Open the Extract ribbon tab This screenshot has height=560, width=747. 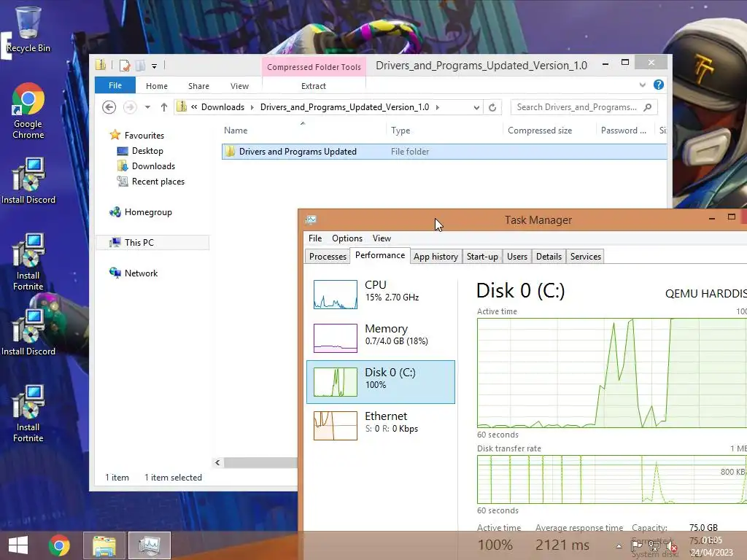[314, 86]
